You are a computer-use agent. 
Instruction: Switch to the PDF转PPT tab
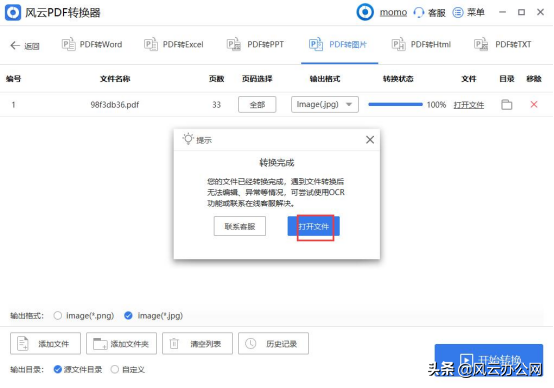pyautogui.click(x=255, y=45)
